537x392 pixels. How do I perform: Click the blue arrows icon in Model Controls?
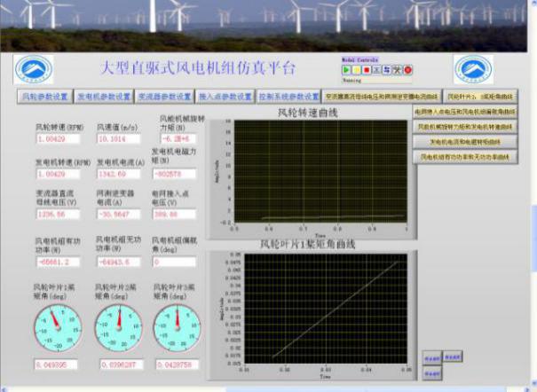coord(387,69)
